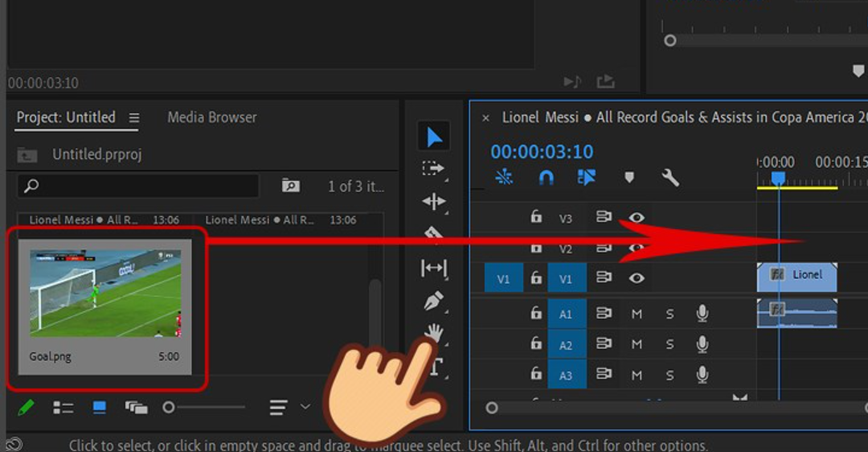The height and width of the screenshot is (452, 868).
Task: Click the Lionel Messi sequence tab title
Action: 685,117
